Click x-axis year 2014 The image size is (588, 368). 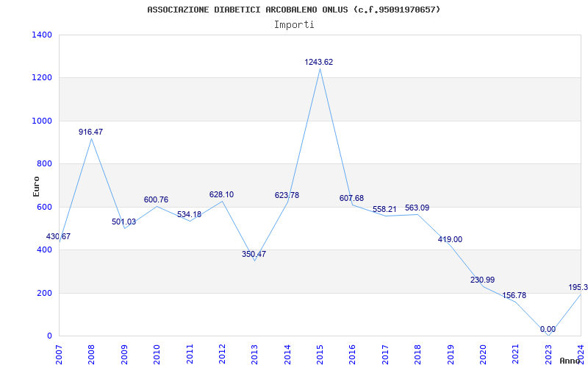click(x=287, y=355)
